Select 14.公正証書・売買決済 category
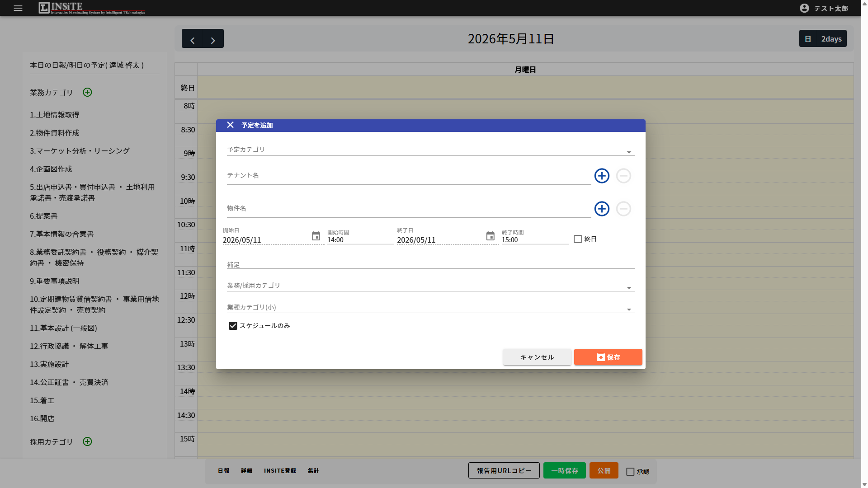 click(x=69, y=382)
